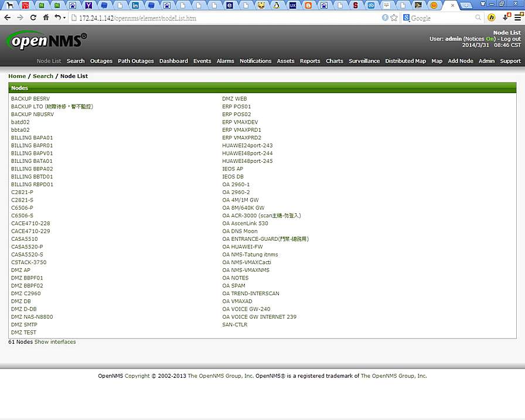Image resolution: width=525 pixels, height=420 pixels.
Task: Open the yellow 'h' extension icon
Action: click(491, 18)
